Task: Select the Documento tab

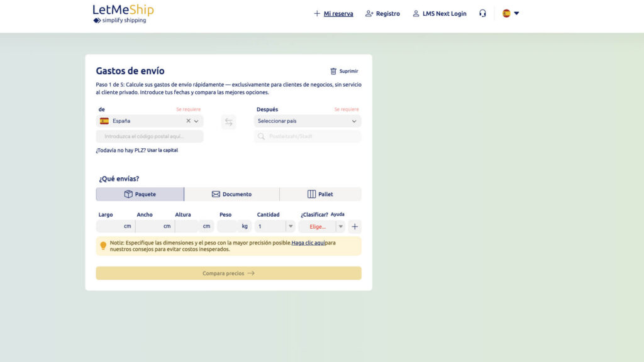Action: click(231, 194)
